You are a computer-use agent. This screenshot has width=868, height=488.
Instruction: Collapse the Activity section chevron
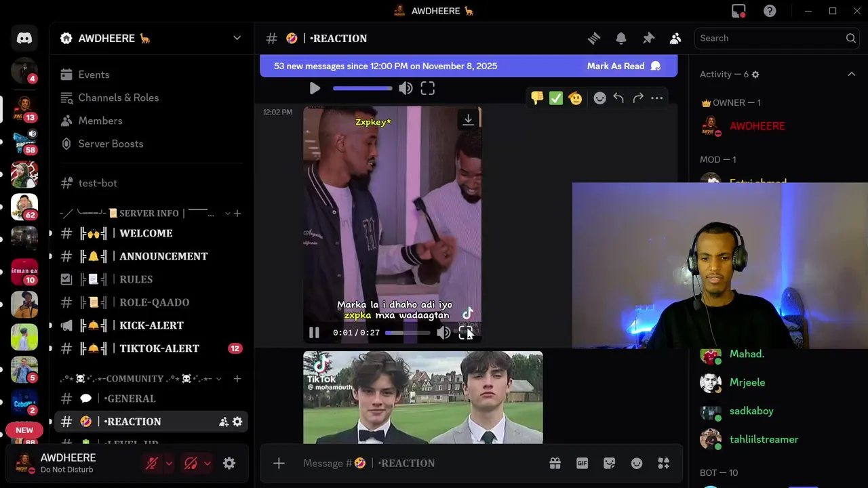coord(852,74)
